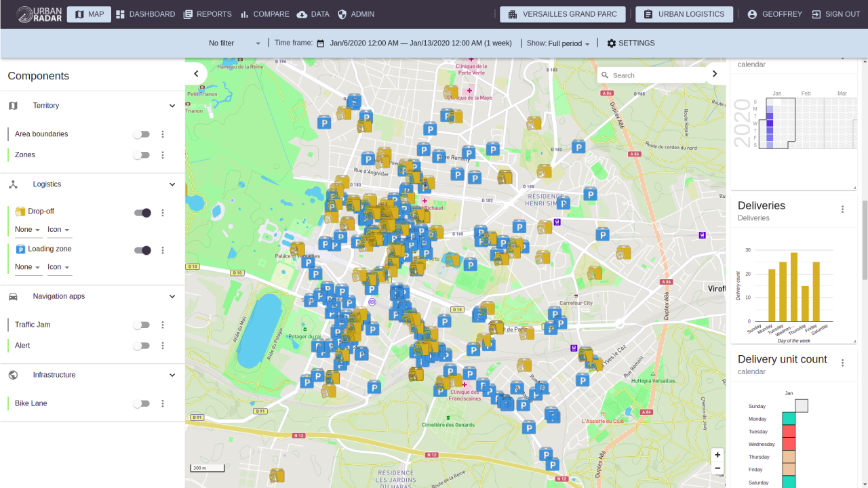868x488 pixels.
Task: Click Sign Out
Action: (835, 14)
